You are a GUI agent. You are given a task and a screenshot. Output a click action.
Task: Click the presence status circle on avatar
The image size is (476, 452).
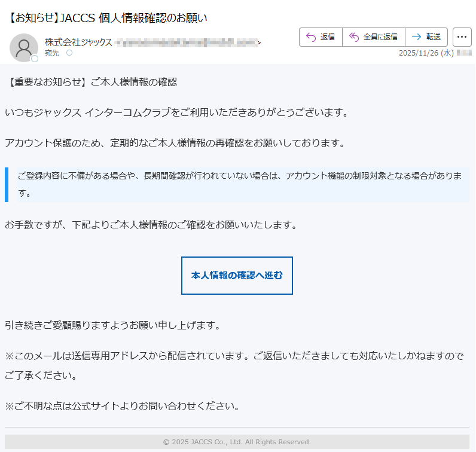35,59
